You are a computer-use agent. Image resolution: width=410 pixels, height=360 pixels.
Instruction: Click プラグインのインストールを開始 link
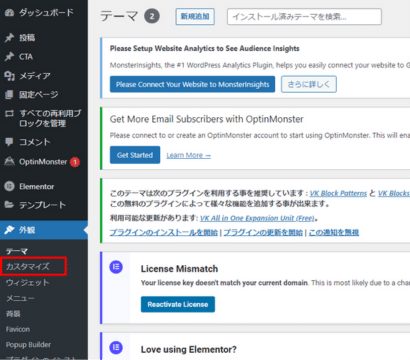(x=164, y=232)
